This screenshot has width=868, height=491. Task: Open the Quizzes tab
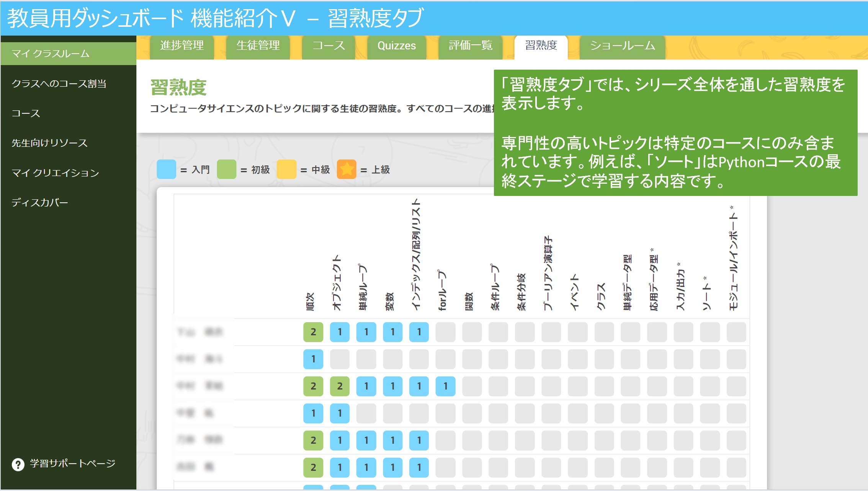[x=396, y=46]
